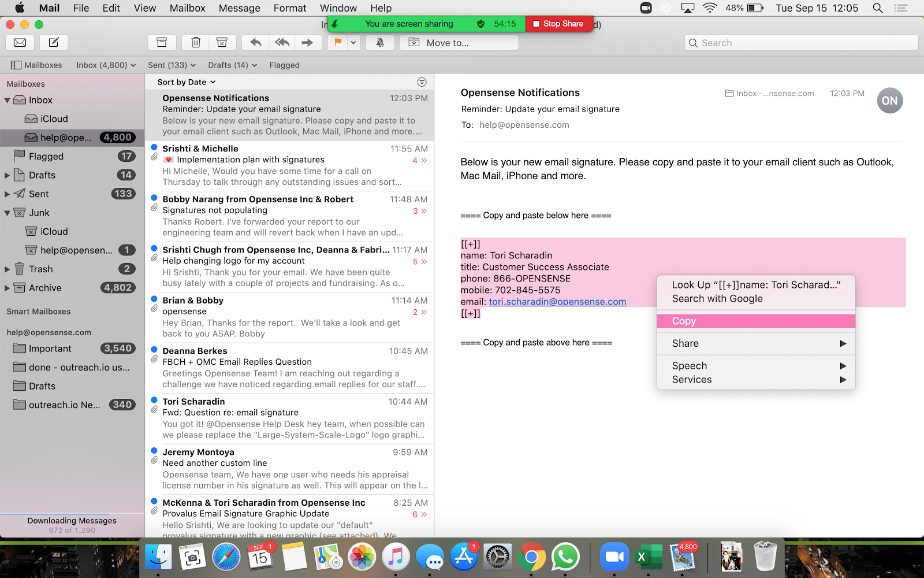Open Services submenu in context menu
The height and width of the screenshot is (578, 924).
pyautogui.click(x=756, y=380)
